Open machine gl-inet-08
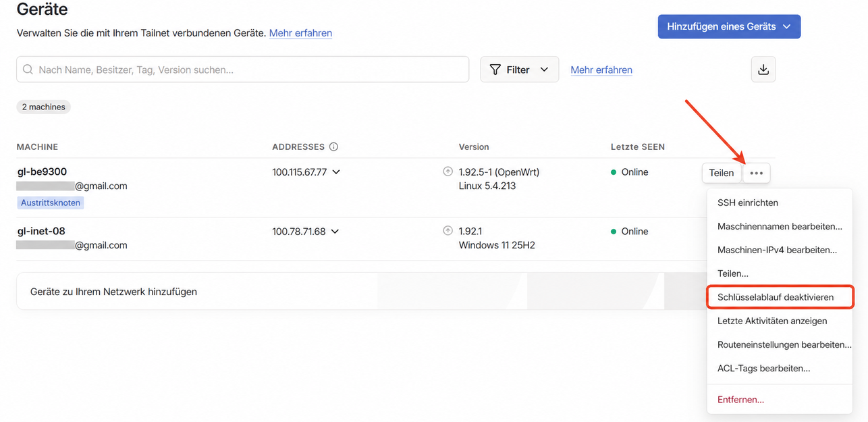 [x=41, y=231]
